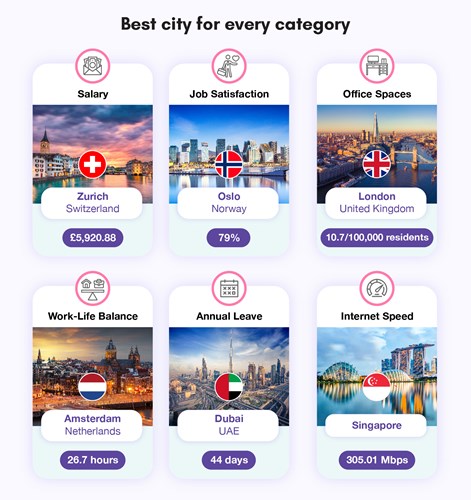Open the Zurich Switzerland city label

coord(92,203)
